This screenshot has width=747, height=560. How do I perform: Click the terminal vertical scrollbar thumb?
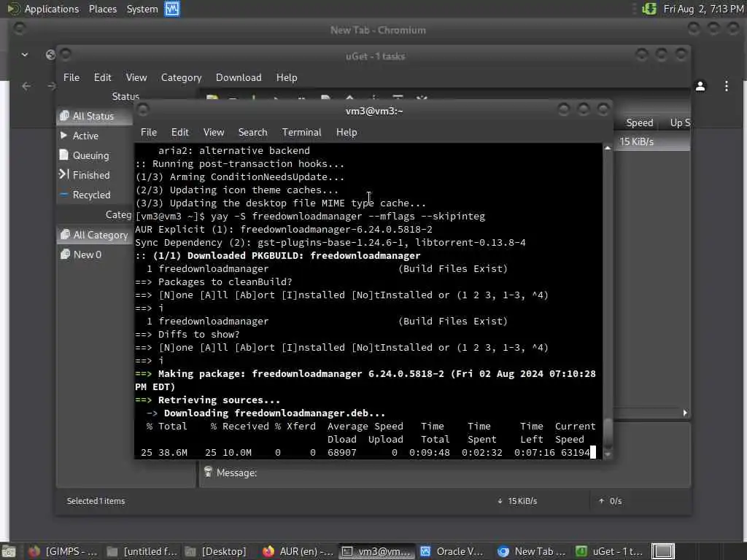tap(608, 433)
